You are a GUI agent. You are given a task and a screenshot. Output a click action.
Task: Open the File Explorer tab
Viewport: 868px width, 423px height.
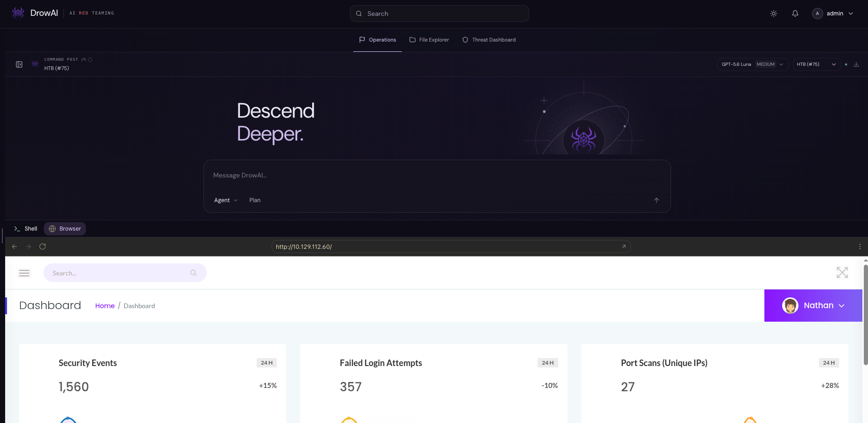click(x=429, y=40)
